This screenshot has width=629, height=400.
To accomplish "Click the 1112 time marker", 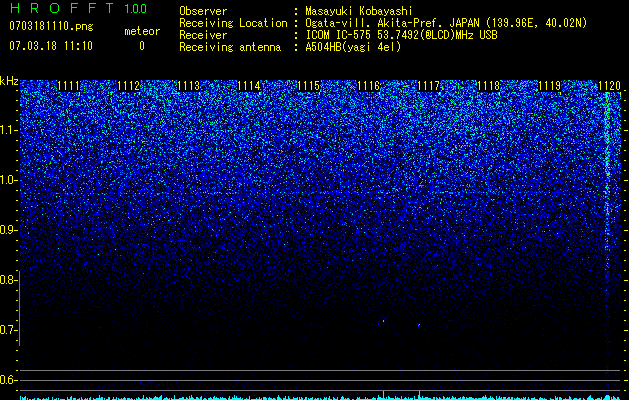I will click(x=129, y=86).
